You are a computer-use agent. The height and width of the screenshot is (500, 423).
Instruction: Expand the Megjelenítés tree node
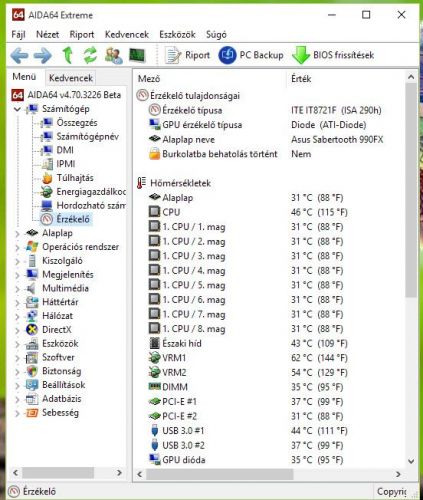tap(17, 275)
